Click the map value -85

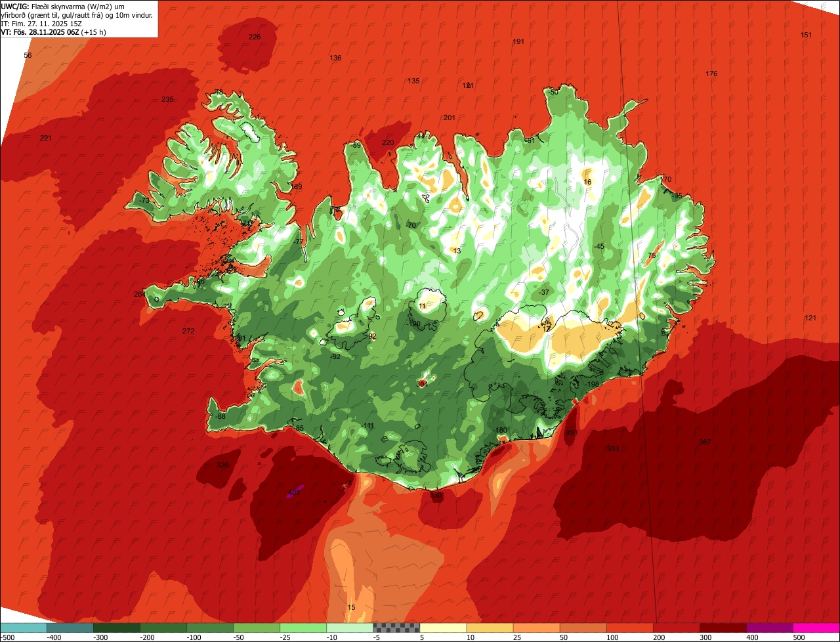299,428
